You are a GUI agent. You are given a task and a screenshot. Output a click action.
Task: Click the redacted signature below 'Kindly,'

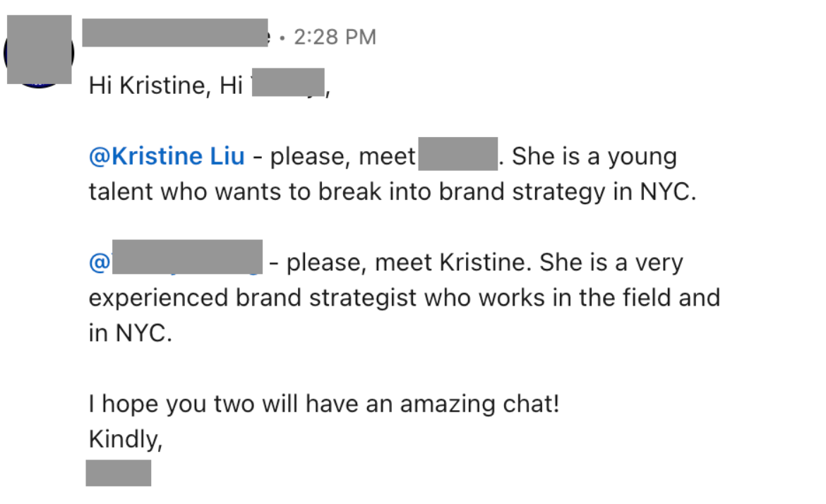click(x=119, y=473)
